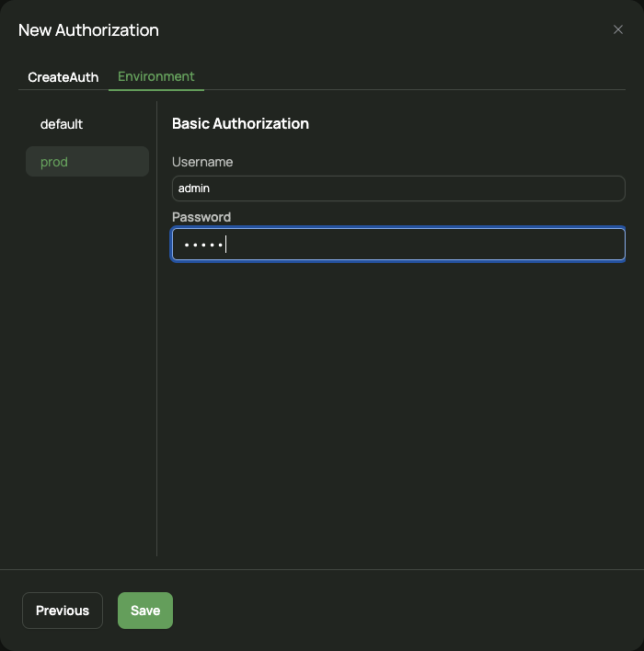Place cursor in field containing admin

coord(398,188)
